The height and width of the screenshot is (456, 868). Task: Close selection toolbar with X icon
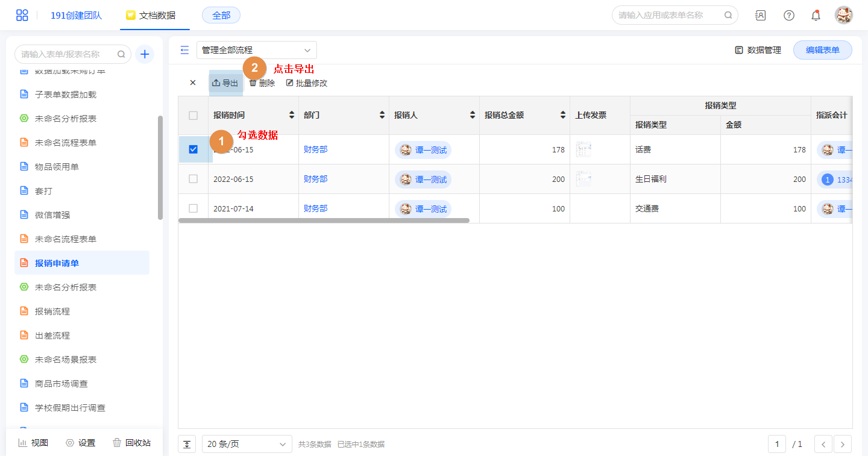click(x=193, y=83)
